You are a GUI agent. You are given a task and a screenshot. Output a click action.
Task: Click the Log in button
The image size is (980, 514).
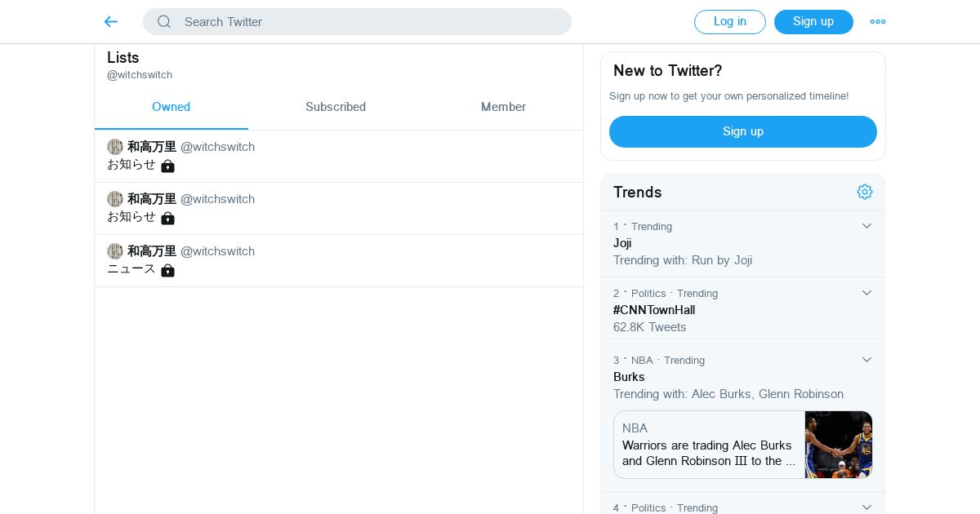click(x=729, y=22)
